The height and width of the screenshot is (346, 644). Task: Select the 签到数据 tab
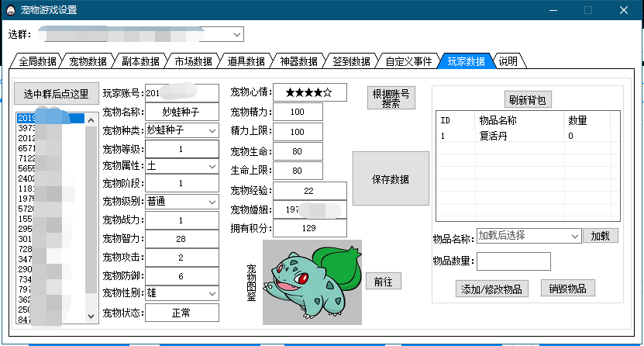(x=351, y=61)
